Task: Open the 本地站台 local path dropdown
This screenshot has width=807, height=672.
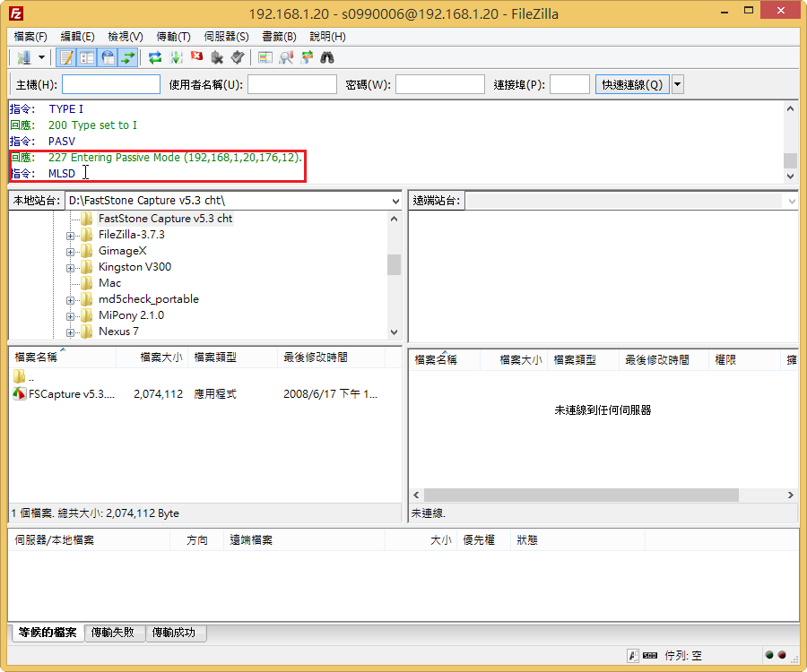Action: (x=395, y=201)
